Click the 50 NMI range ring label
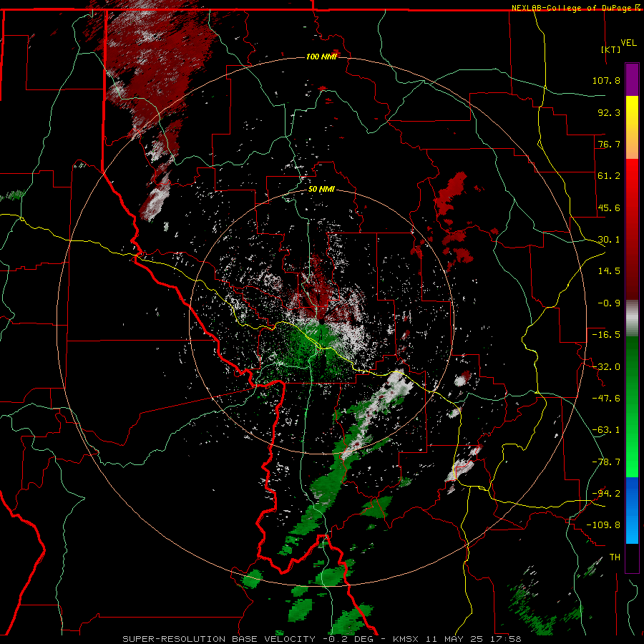The height and width of the screenshot is (644, 644). pos(321,189)
